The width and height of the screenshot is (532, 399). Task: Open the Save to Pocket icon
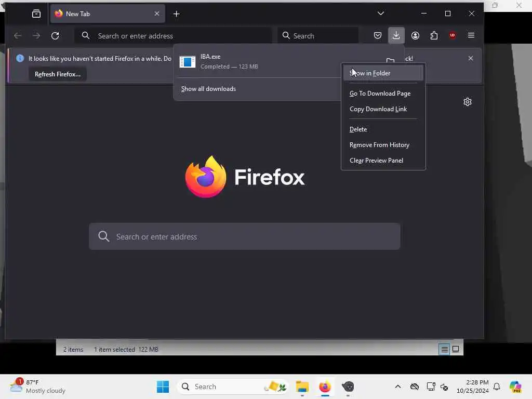(378, 36)
